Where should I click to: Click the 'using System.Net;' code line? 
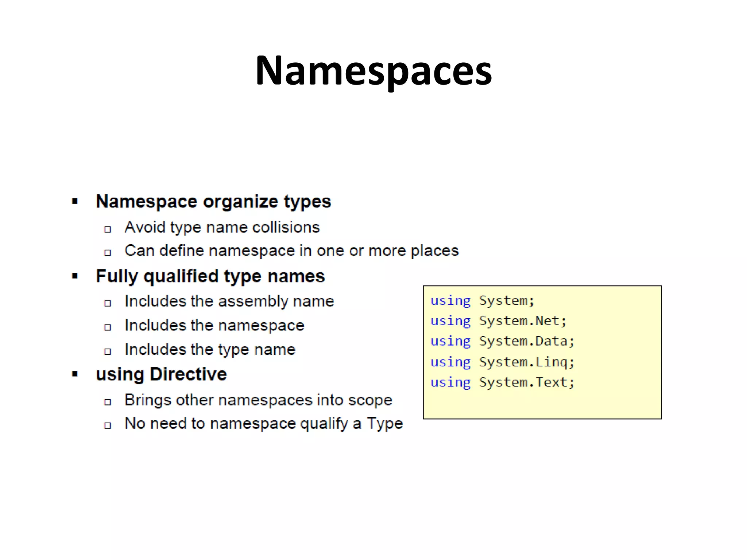click(499, 321)
